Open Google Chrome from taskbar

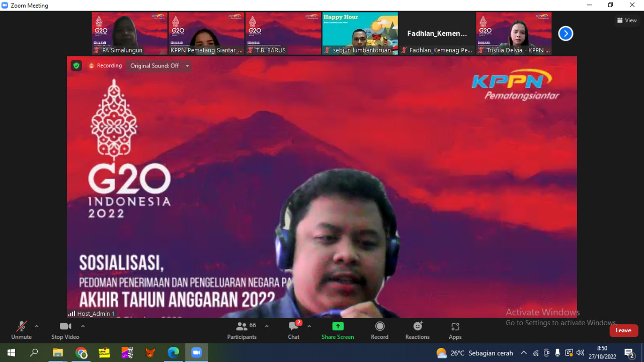(81, 352)
